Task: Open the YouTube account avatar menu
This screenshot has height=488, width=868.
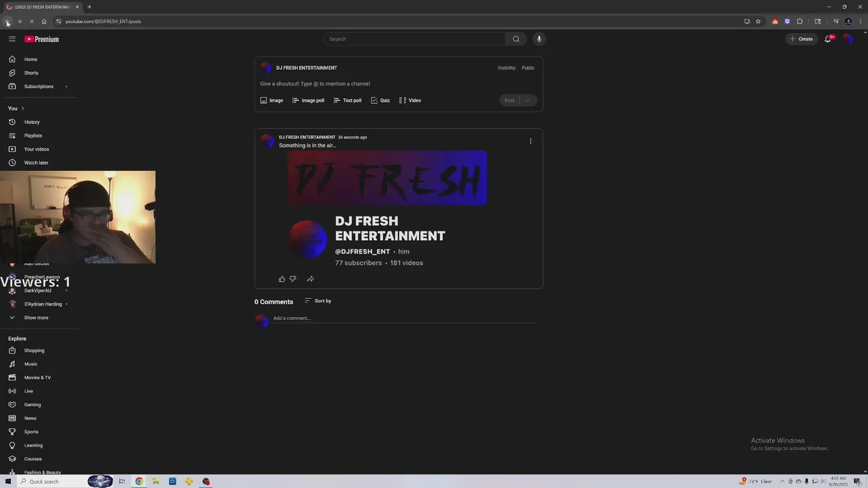Action: pos(848,39)
